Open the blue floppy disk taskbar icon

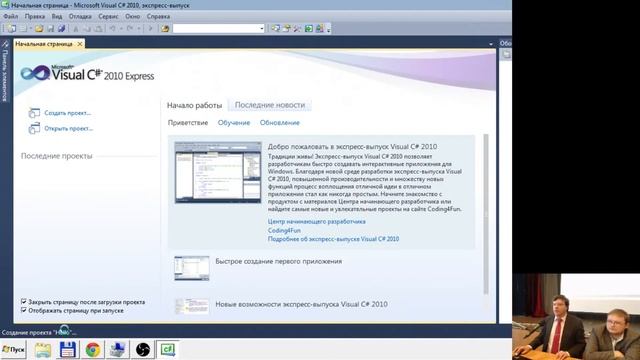point(68,350)
